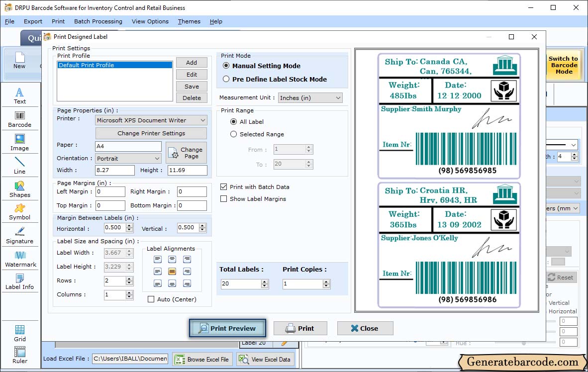
Task: Align labels bottom-right in Label Alignments
Action: 187,283
